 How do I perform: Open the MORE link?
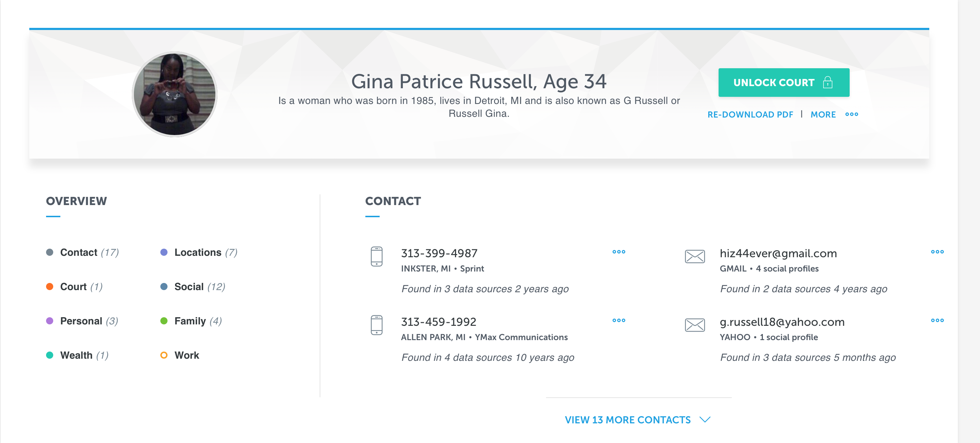(x=823, y=115)
